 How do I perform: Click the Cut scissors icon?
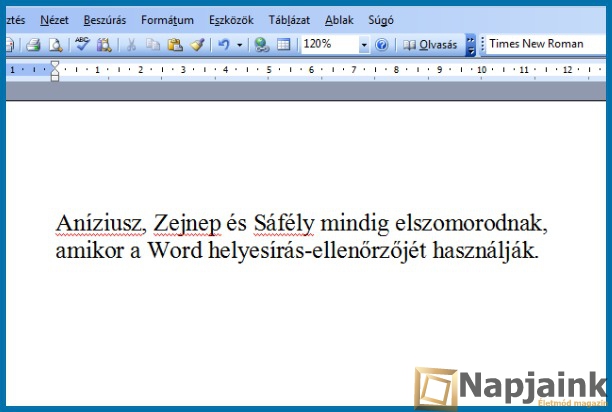tap(131, 45)
